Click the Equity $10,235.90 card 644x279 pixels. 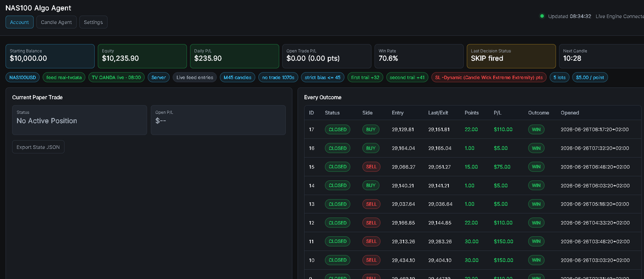pyautogui.click(x=142, y=56)
